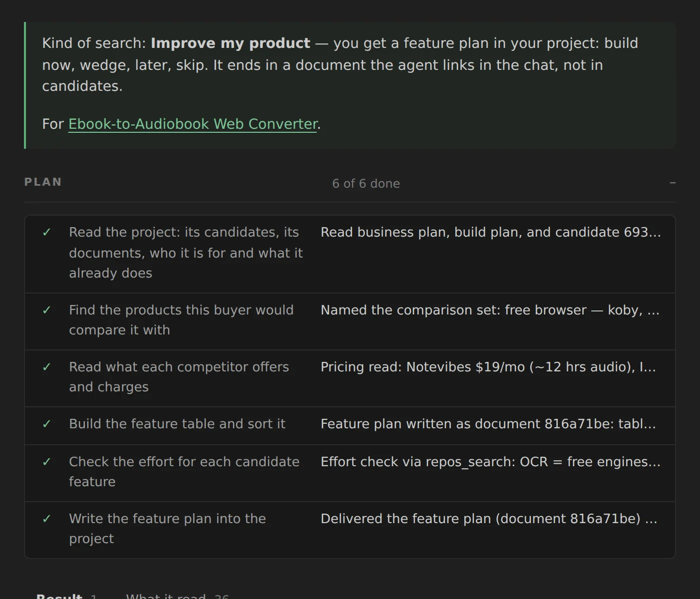
Task: Select the "Find the products this buyer would compare" step
Action: [181, 320]
